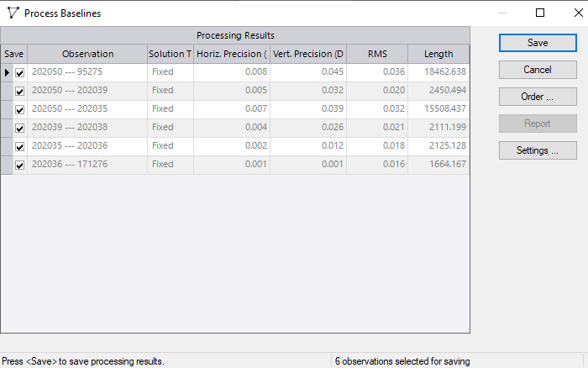
Task: Toggle Save checkbox for 202050 --- 202035
Action: point(20,110)
